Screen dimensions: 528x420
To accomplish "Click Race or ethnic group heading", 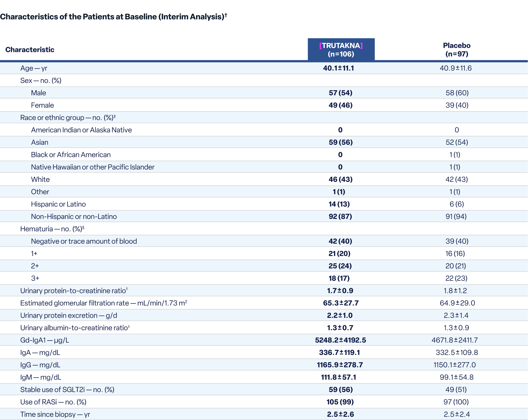I will [x=68, y=118].
